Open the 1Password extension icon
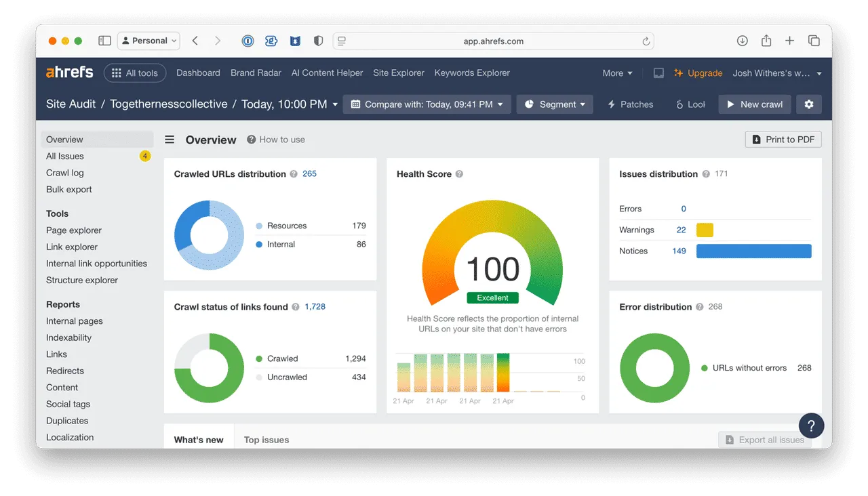868x496 pixels. 248,41
